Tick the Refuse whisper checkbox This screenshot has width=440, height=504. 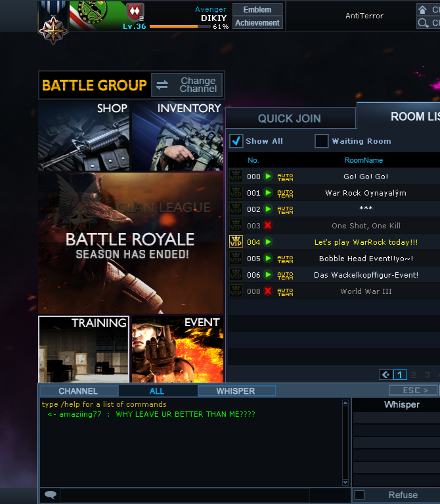tap(360, 495)
